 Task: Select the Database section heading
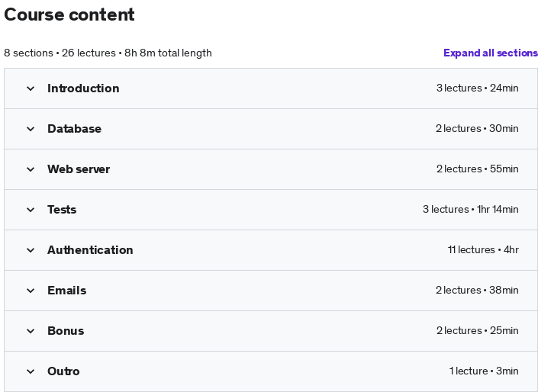coord(75,129)
